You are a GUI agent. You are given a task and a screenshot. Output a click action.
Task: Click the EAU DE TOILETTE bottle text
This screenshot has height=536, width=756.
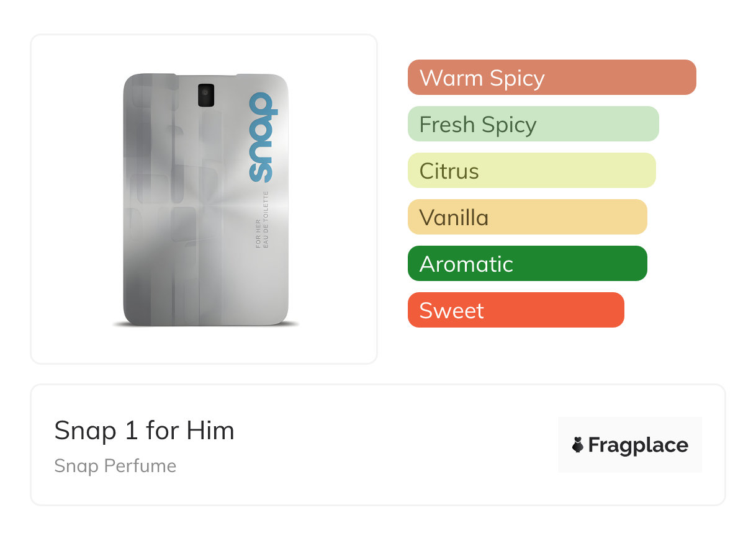click(x=267, y=219)
